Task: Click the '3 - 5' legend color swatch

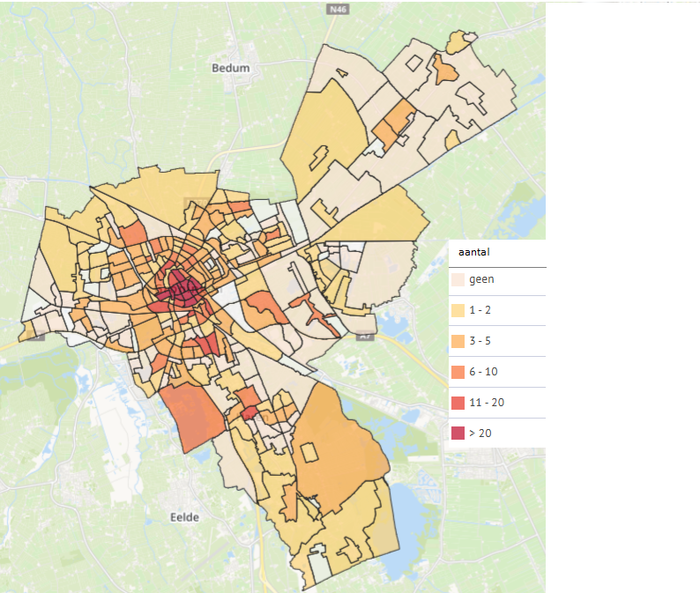Action: pos(458,341)
